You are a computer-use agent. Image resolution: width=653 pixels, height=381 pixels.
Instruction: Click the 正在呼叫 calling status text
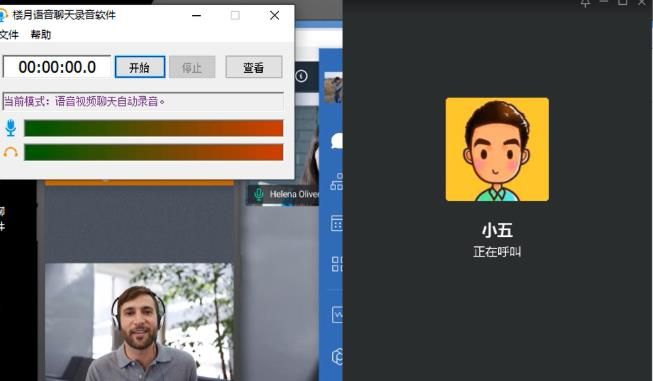(497, 252)
